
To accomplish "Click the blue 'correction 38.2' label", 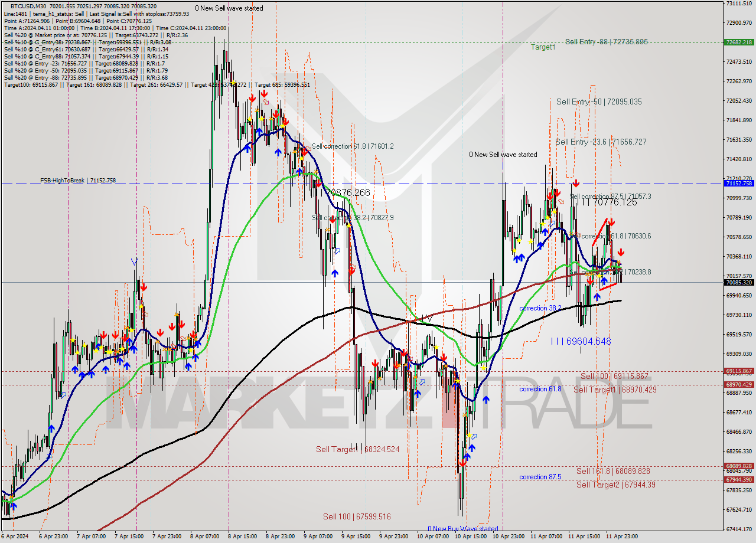I will tap(540, 308).
